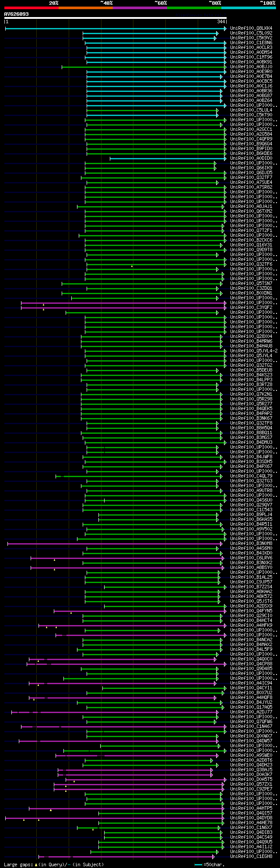Select the UniRef100_C1EGH8 label
280x868 pixels.
click(x=251, y=857)
